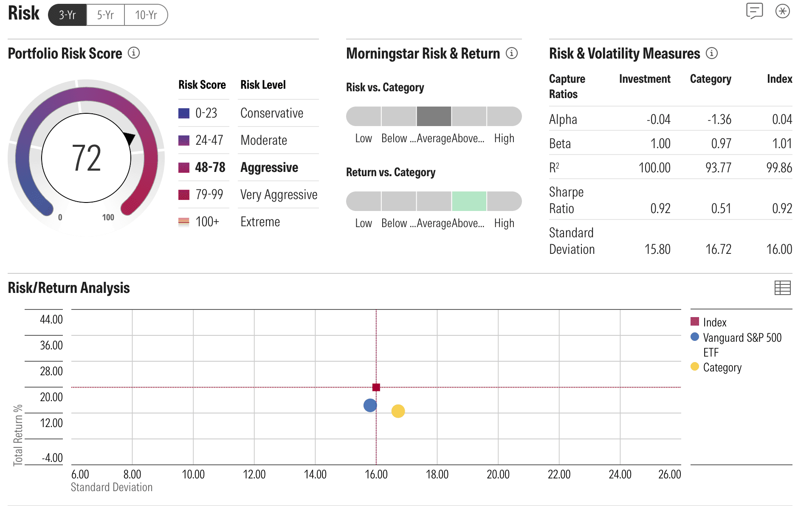Open Morningstar Risk & Return info icon
The width and height of the screenshot is (812, 506).
pyautogui.click(x=512, y=53)
